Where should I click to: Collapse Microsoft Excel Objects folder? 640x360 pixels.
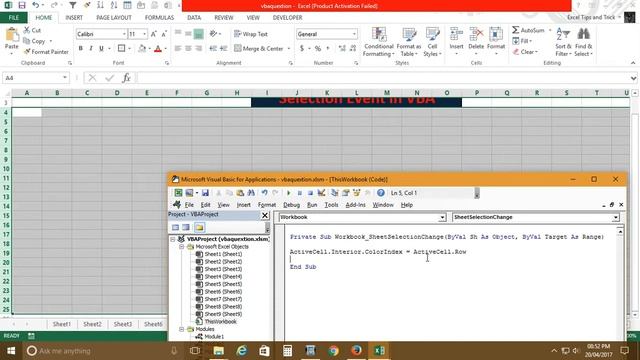pyautogui.click(x=182, y=247)
